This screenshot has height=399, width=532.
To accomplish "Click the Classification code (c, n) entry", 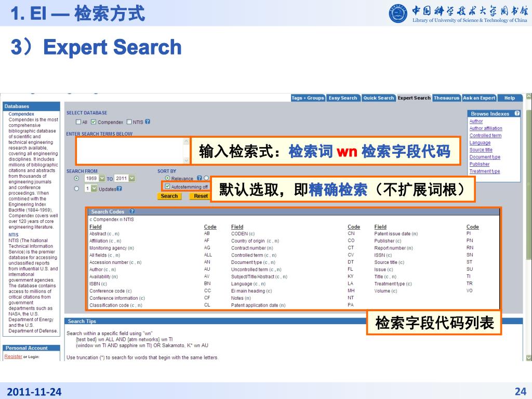I will click(x=116, y=305).
